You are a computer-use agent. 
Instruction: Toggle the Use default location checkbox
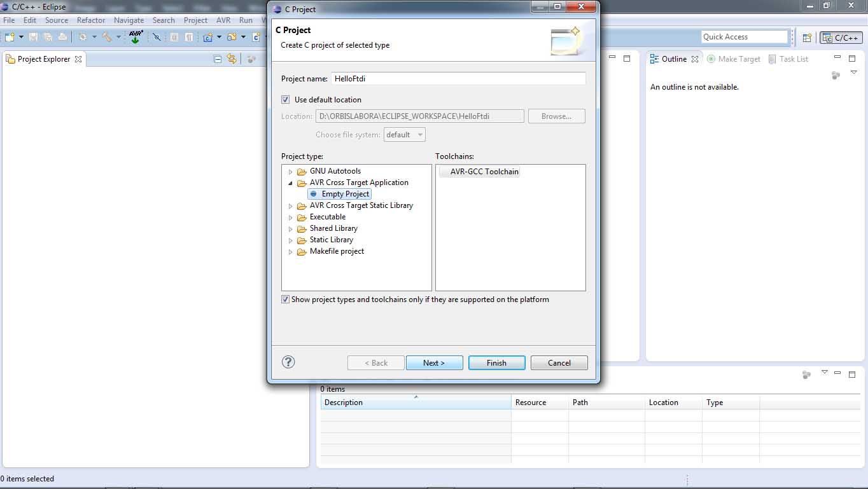point(286,100)
